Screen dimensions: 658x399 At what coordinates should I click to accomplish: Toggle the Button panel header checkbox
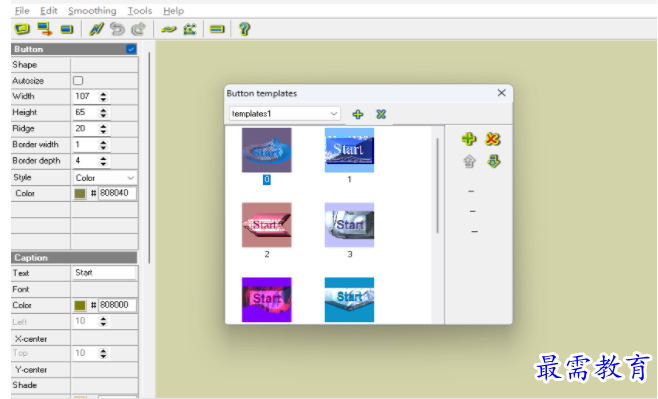click(x=131, y=49)
